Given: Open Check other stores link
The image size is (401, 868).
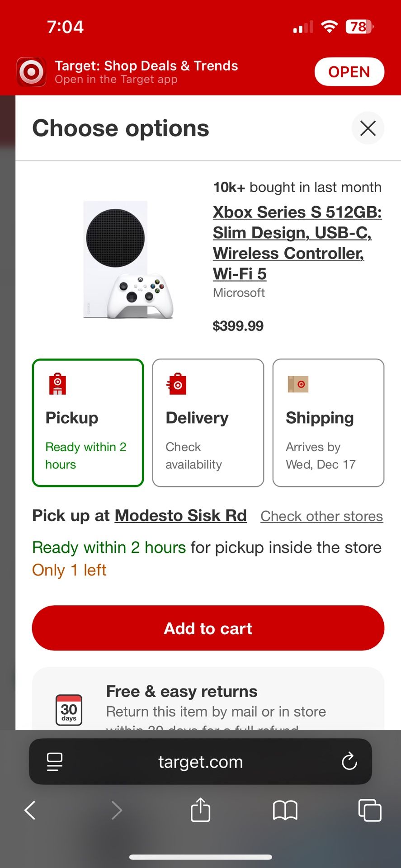Looking at the screenshot, I should (321, 516).
